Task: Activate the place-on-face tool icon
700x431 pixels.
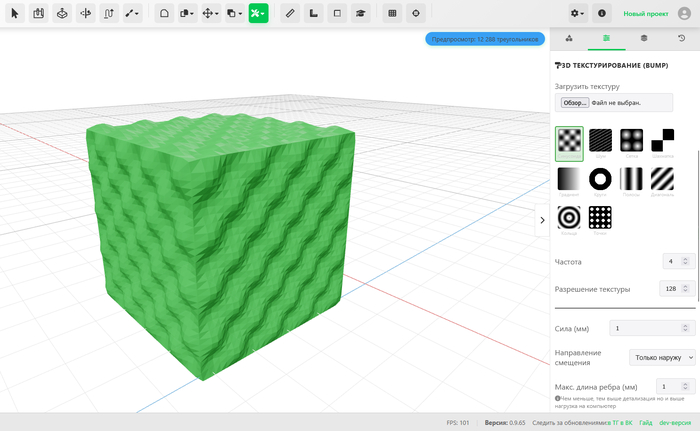Action: (x=62, y=13)
